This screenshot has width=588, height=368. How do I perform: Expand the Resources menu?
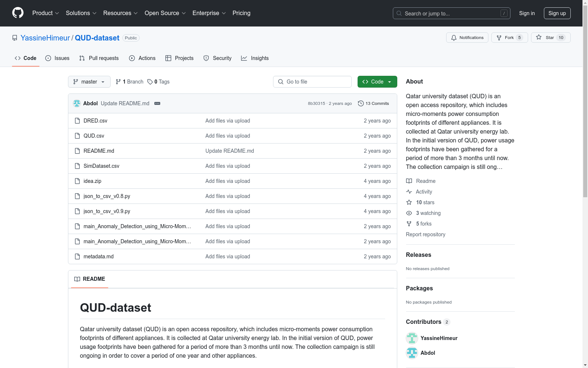click(121, 13)
